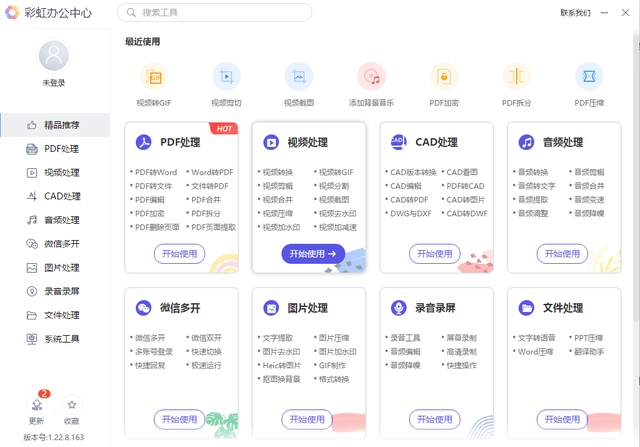Open DWG与DXF in the CAD card
640x447 pixels.
411,213
